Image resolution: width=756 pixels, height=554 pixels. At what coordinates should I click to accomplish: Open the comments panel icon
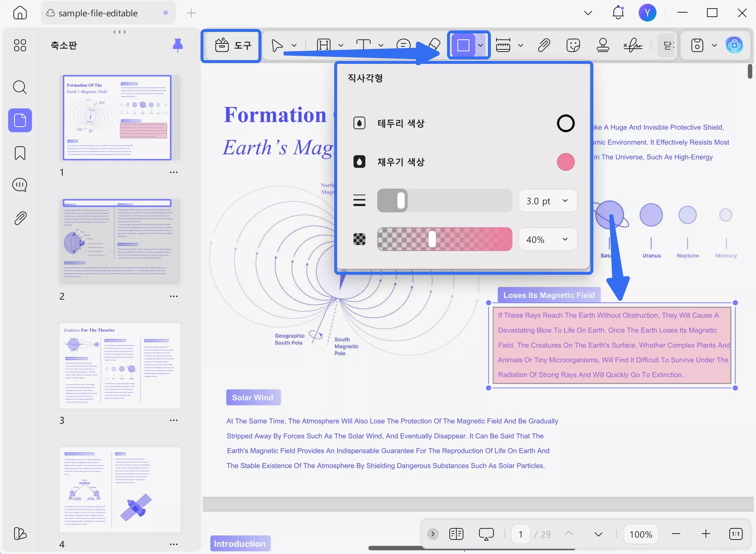[20, 185]
